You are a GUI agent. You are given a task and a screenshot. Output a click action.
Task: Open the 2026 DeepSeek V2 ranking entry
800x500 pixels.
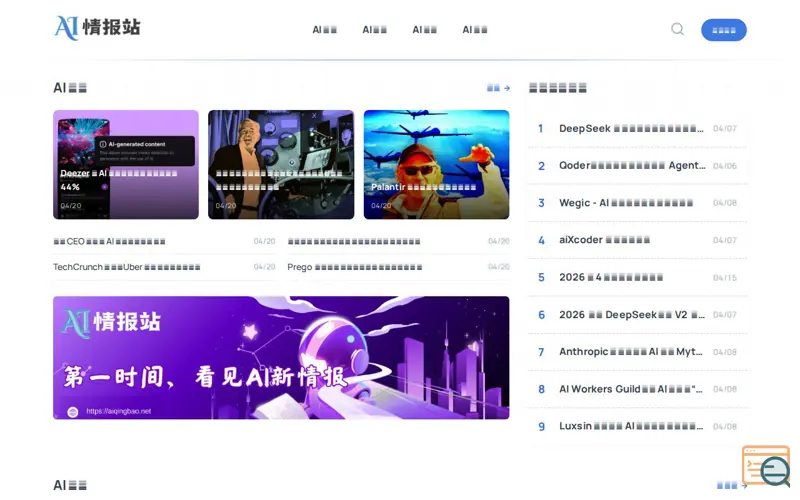click(638, 315)
